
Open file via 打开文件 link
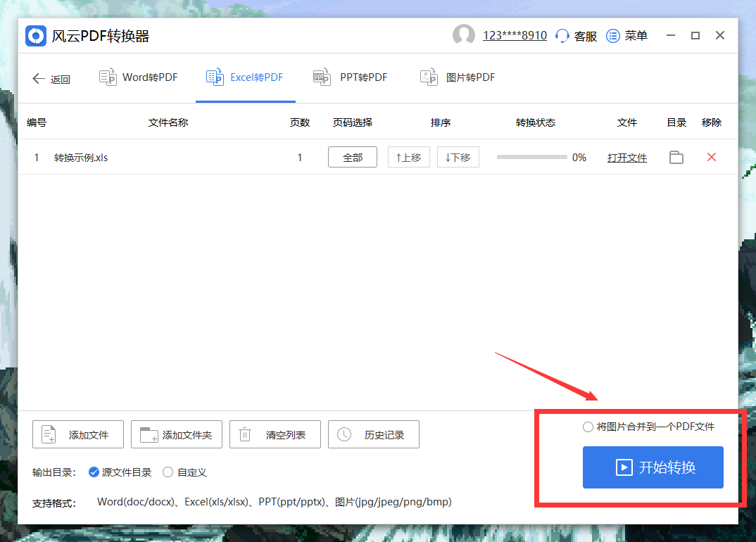click(x=626, y=158)
